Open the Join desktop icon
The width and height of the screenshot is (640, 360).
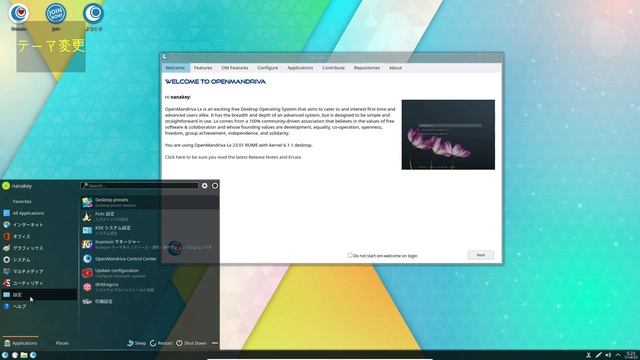tap(56, 17)
